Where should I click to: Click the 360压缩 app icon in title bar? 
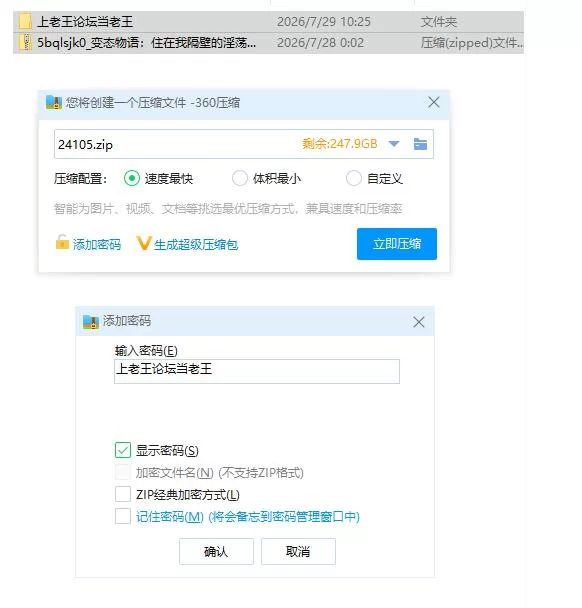click(x=54, y=102)
